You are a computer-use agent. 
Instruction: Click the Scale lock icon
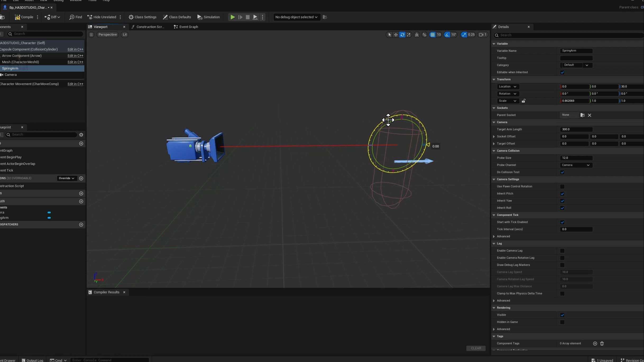pos(523,101)
